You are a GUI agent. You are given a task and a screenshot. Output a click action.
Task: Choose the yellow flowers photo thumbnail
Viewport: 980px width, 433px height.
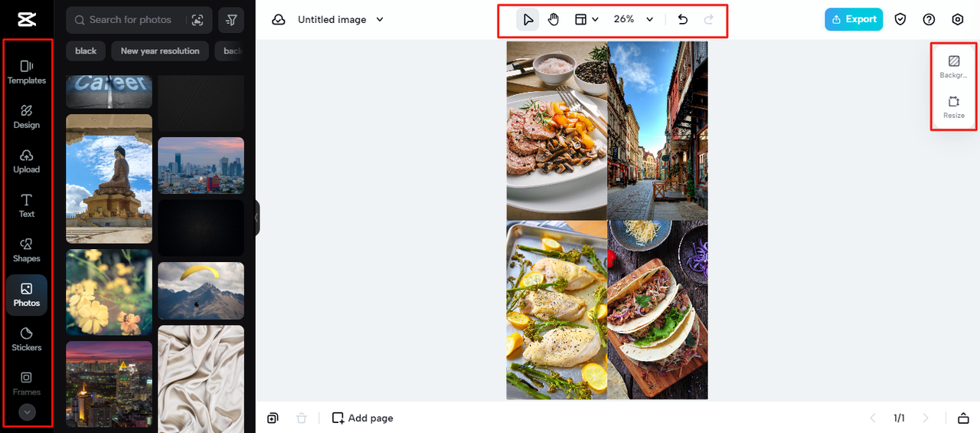click(109, 292)
